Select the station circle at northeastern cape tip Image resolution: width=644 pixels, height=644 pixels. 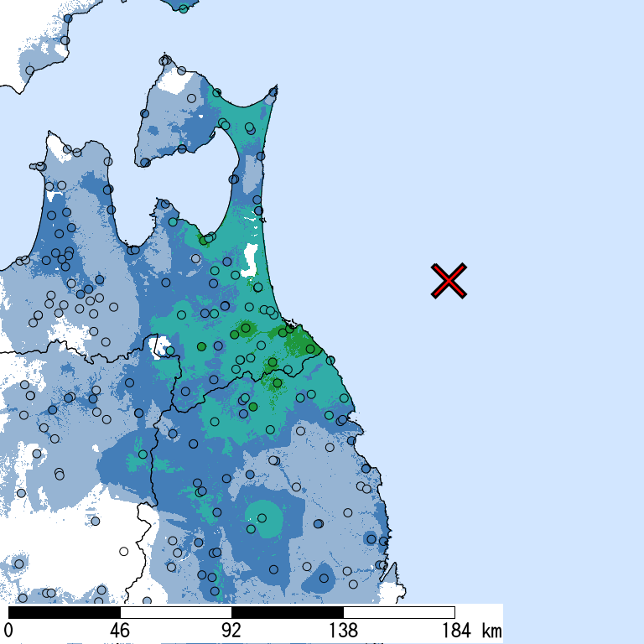pos(273,91)
